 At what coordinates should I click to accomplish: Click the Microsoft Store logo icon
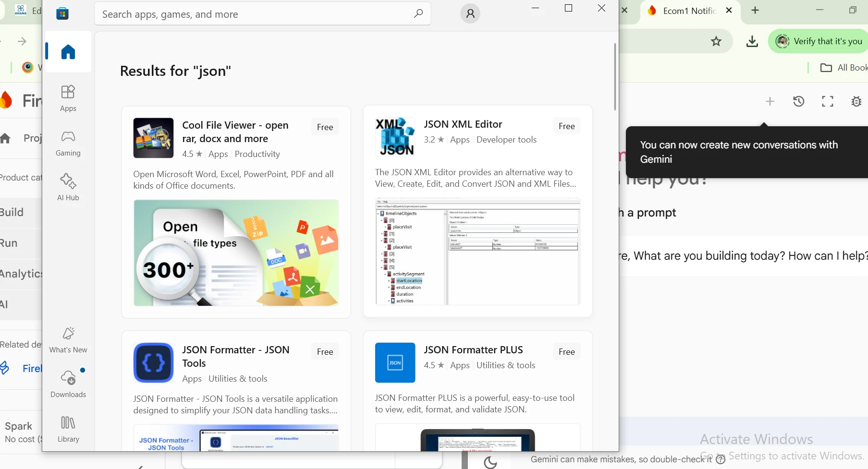point(62,13)
